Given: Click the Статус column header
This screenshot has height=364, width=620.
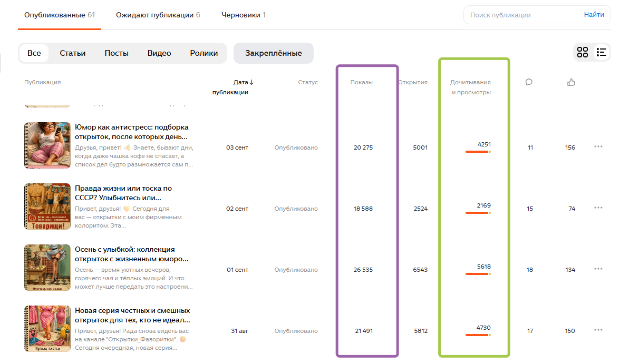Looking at the screenshot, I should (x=308, y=82).
